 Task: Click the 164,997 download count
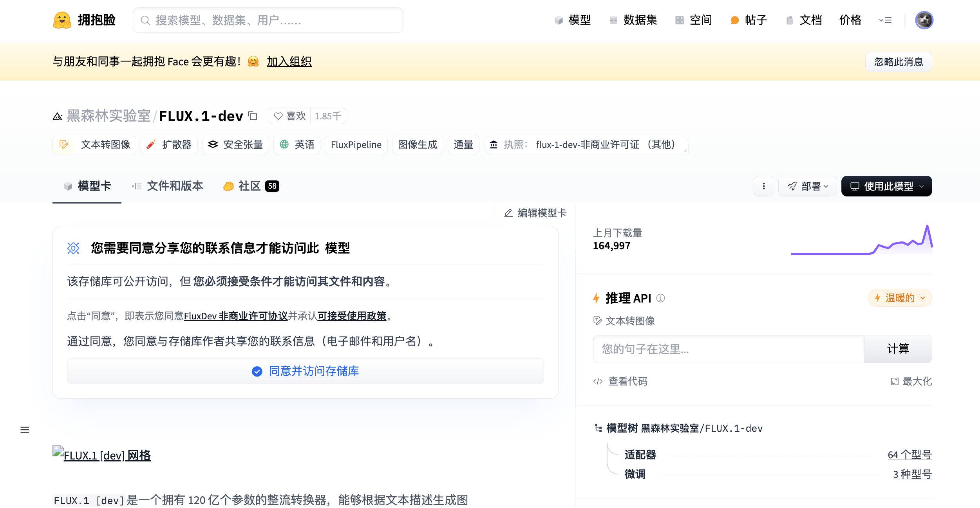tap(612, 246)
